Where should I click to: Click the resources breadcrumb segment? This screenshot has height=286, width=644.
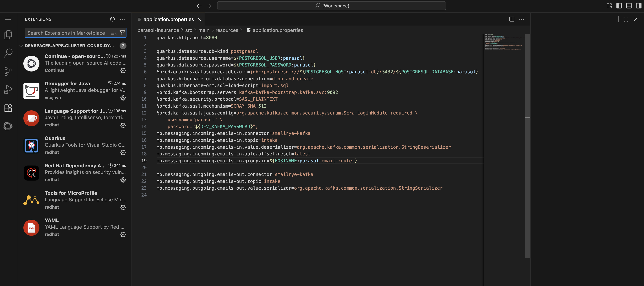(226, 30)
